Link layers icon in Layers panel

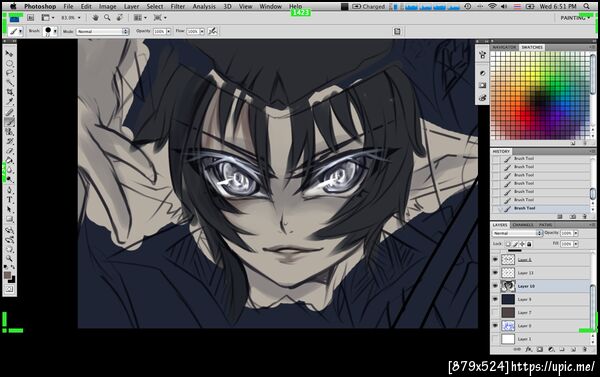coord(517,349)
